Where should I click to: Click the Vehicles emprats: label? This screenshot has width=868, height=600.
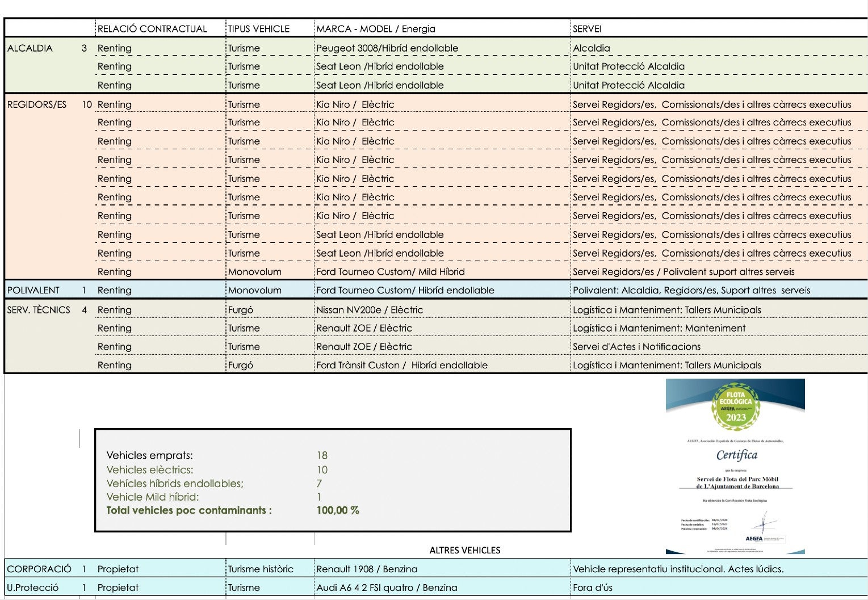[x=150, y=455]
